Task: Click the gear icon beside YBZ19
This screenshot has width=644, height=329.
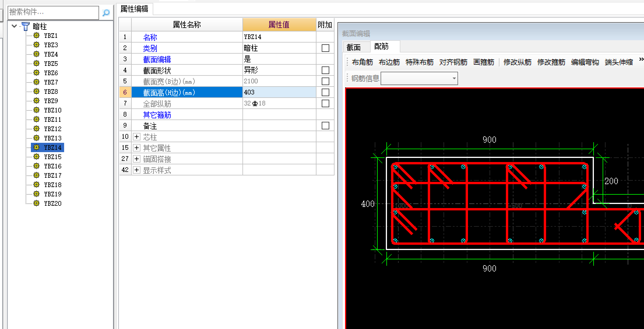Action: [x=36, y=194]
